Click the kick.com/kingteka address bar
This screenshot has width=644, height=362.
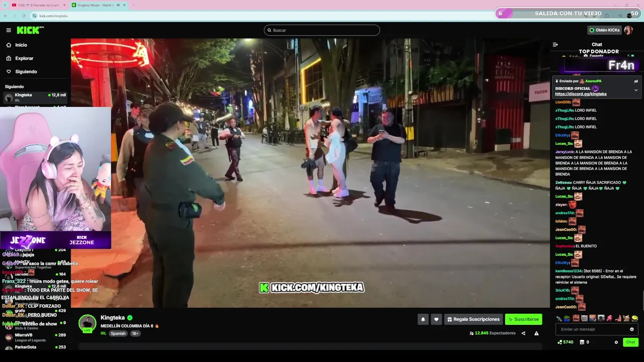coord(53,16)
